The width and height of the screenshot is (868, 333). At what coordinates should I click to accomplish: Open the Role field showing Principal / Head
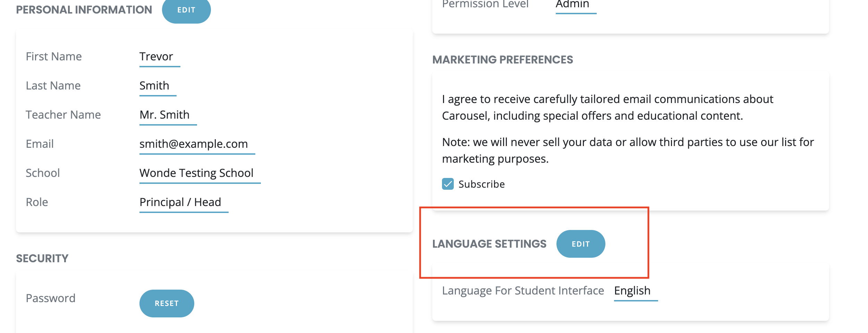tap(180, 202)
